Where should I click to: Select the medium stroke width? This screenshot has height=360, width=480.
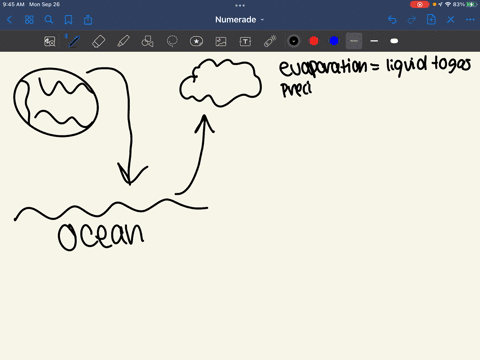374,41
